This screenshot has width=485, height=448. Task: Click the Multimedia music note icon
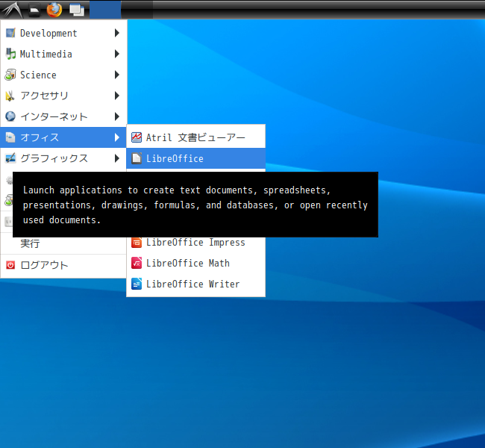click(x=10, y=54)
